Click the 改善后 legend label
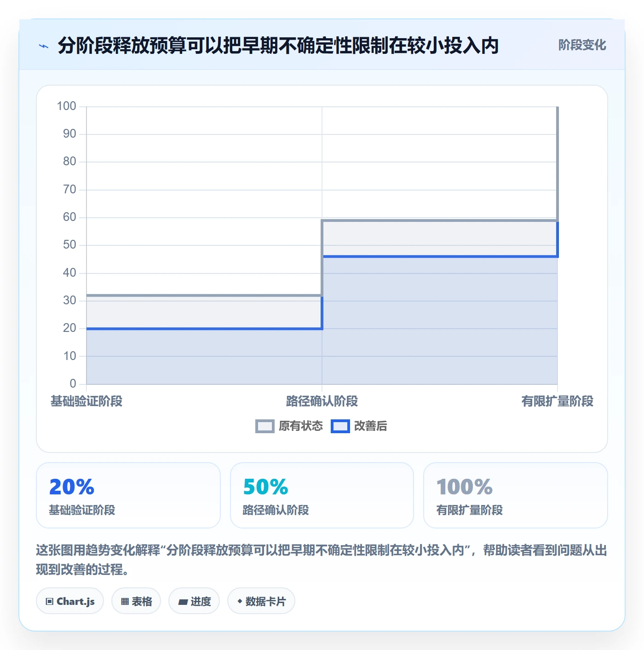644x650 pixels. click(x=370, y=426)
